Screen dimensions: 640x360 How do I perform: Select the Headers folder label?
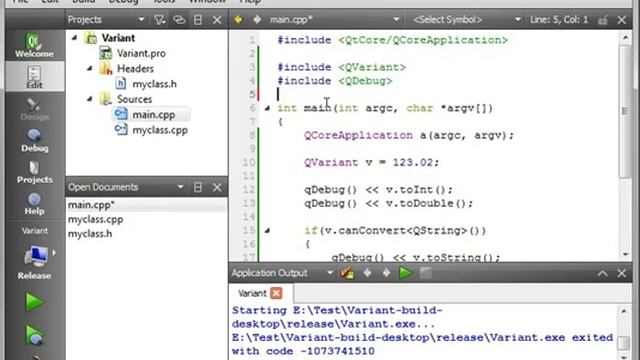pyautogui.click(x=135, y=69)
